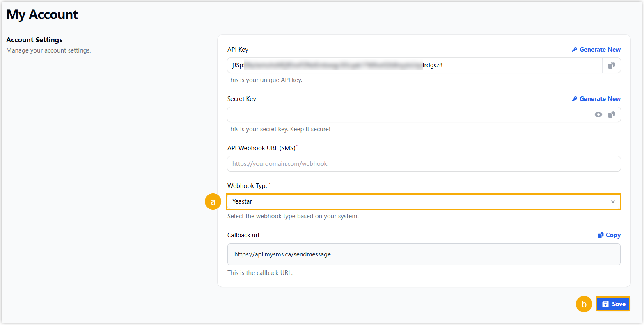
Task: Click the clipboard icon next to Callback Copy
Action: coord(601,235)
